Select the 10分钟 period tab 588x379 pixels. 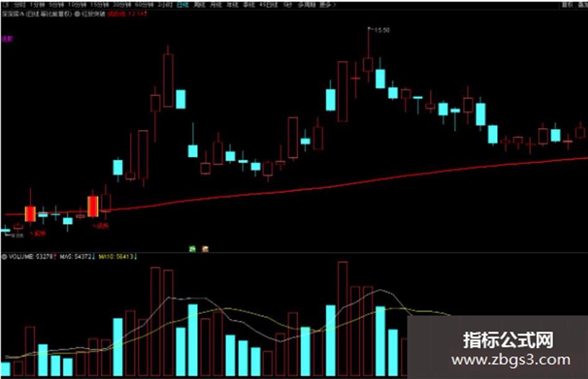(77, 5)
